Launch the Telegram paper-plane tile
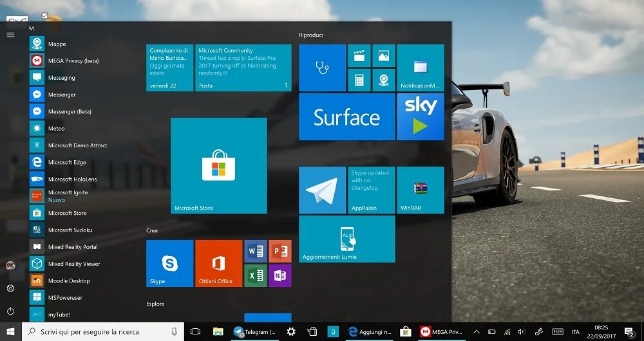Screen dimensions: 644x341 click(323, 190)
